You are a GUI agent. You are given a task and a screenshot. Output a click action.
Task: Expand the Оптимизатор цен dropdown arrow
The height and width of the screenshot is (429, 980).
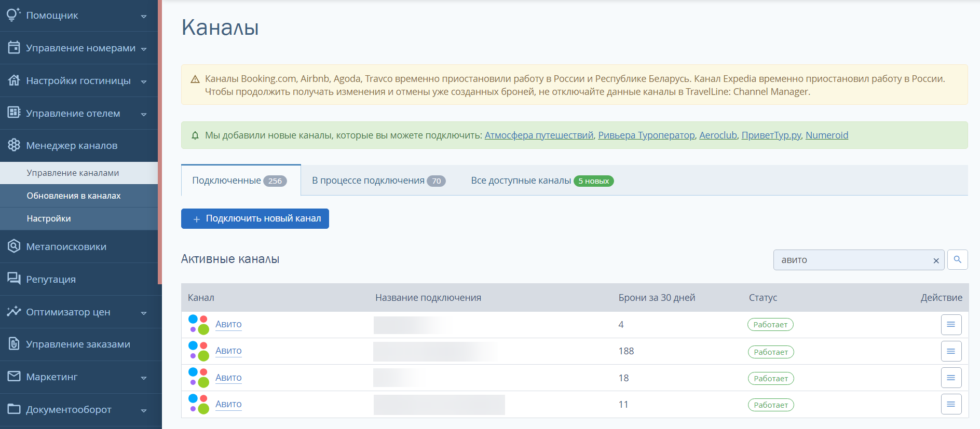point(144,313)
